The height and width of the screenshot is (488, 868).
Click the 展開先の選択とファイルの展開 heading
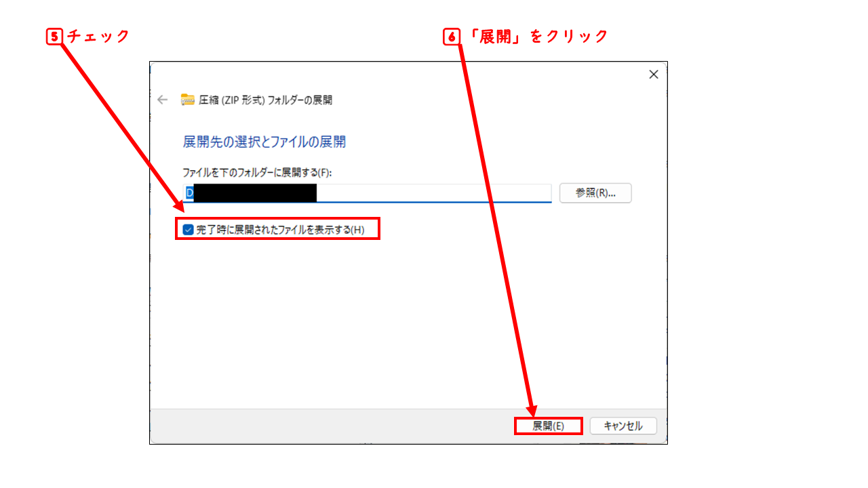(x=264, y=142)
